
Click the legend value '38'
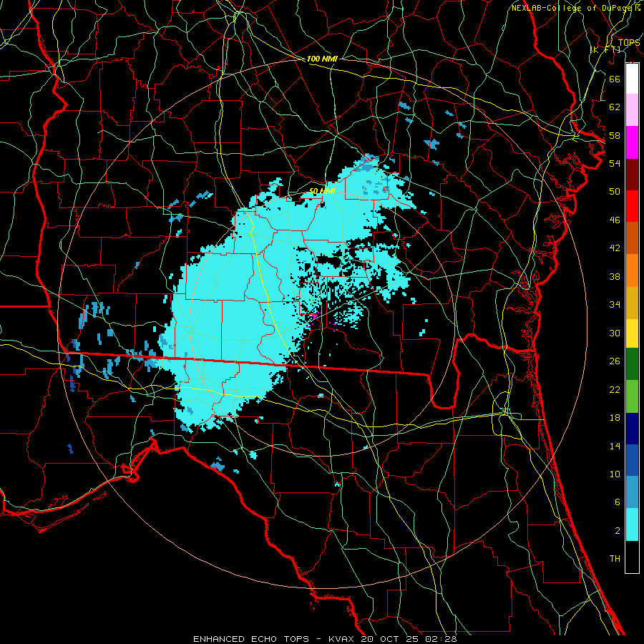pos(615,276)
